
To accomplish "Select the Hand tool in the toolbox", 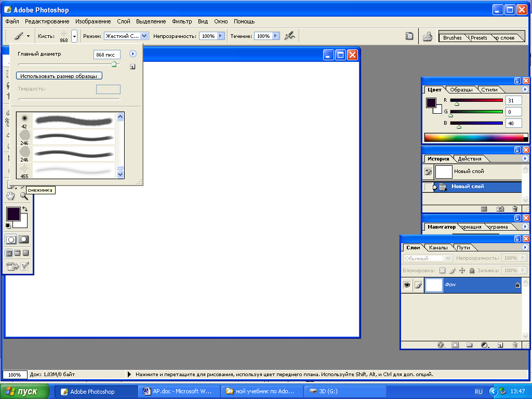I will point(11,196).
